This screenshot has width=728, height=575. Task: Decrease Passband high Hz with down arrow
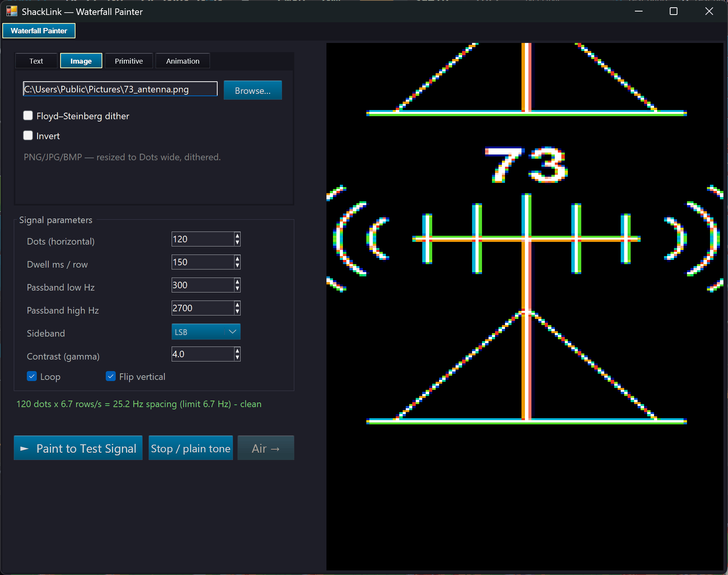coord(238,311)
